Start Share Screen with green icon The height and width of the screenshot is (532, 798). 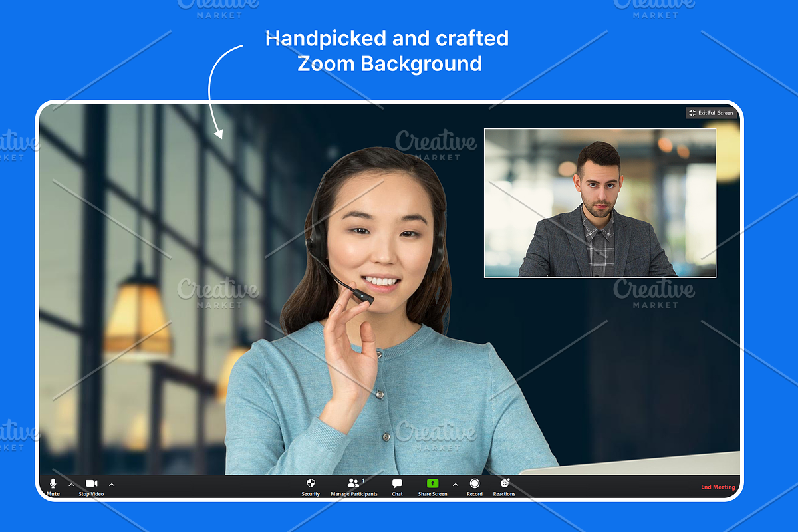pyautogui.click(x=432, y=487)
